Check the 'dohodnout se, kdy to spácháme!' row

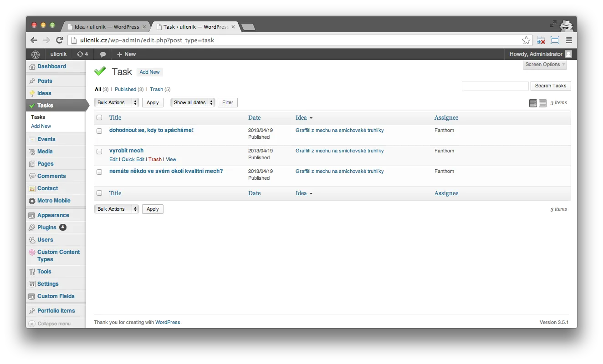point(99,131)
